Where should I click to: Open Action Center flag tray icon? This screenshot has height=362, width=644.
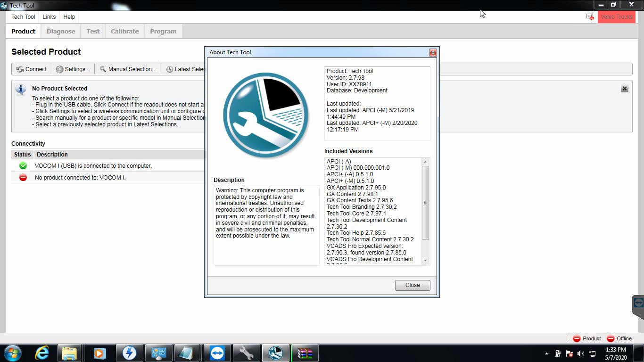point(569,354)
